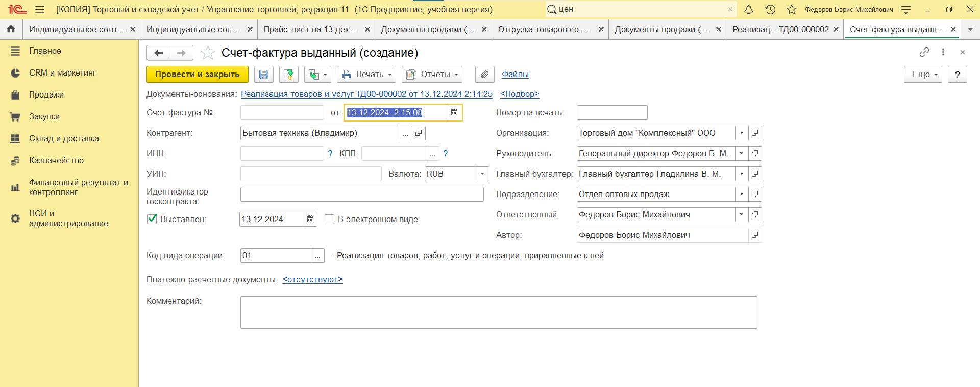The image size is (980, 387).
Task: Expand the Организация dropdown arrow
Action: [742, 133]
